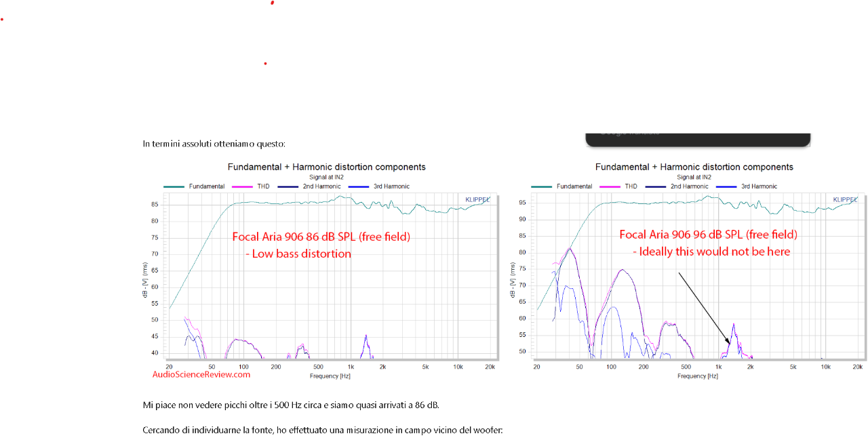Click the sentence starting "Mi piace non vedere picchi"
The width and height of the screenshot is (868, 438).
[291, 405]
